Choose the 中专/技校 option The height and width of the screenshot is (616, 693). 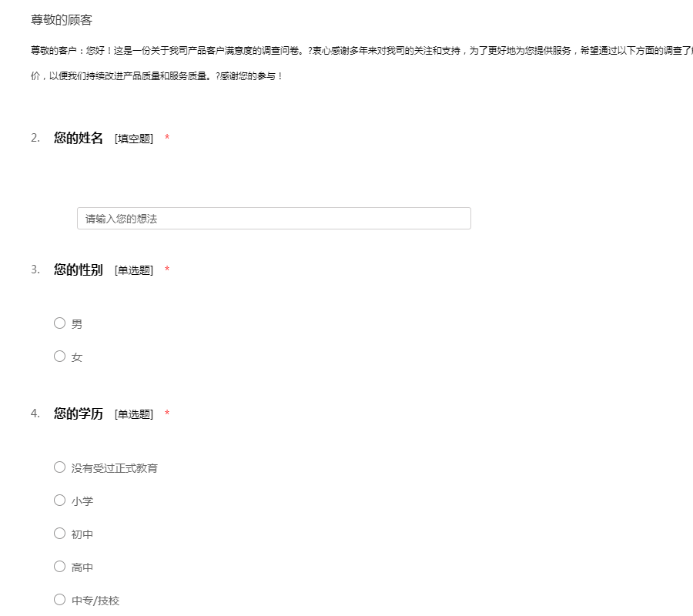point(59,600)
